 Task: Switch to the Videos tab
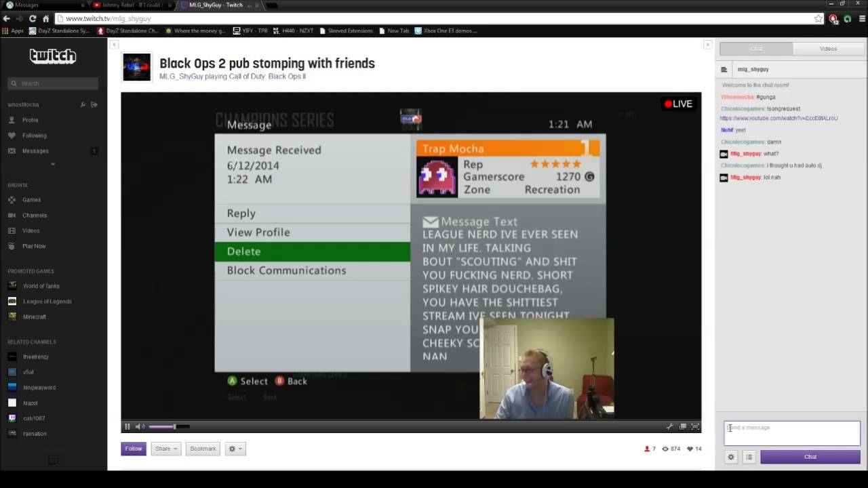[828, 49]
